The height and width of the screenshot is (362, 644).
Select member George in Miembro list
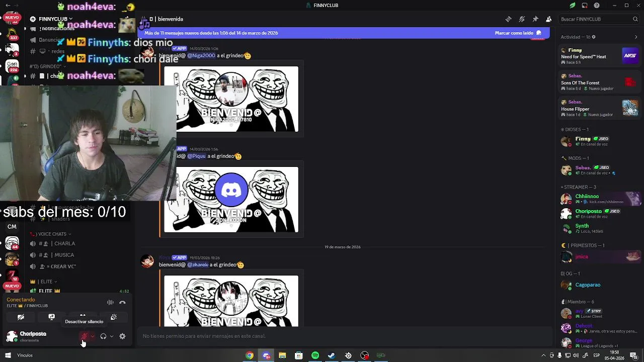tap(600, 343)
